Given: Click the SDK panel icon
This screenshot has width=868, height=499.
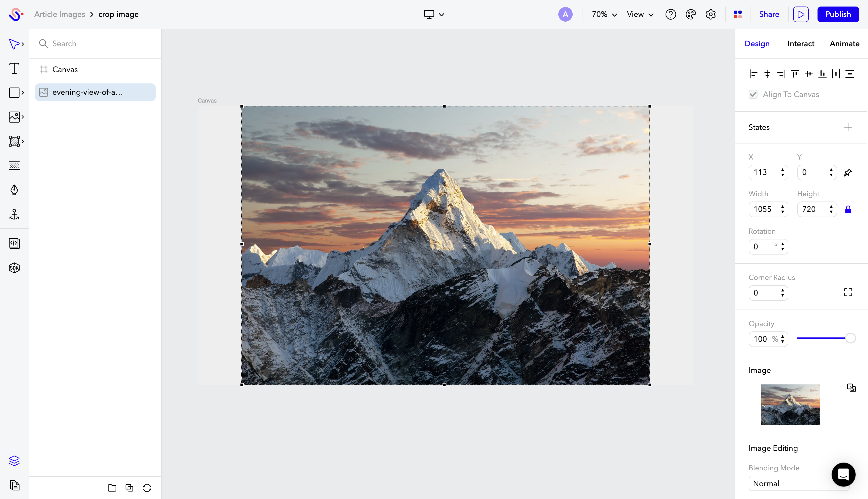Looking at the screenshot, I should (x=14, y=268).
